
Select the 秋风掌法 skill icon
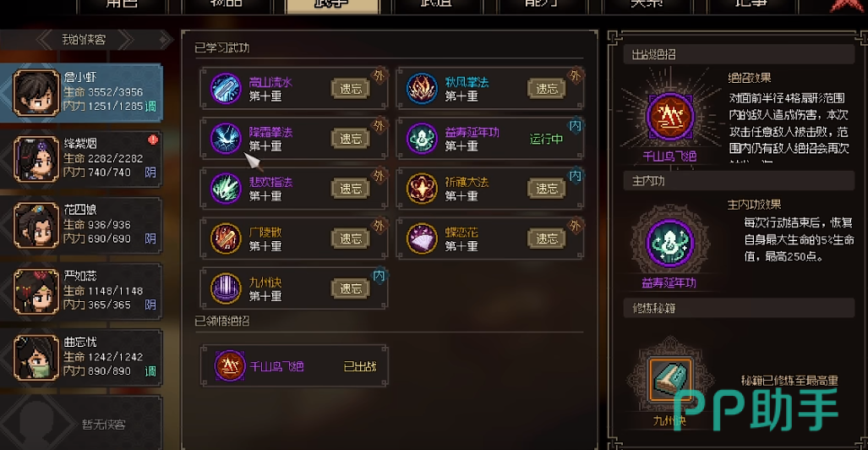(422, 89)
